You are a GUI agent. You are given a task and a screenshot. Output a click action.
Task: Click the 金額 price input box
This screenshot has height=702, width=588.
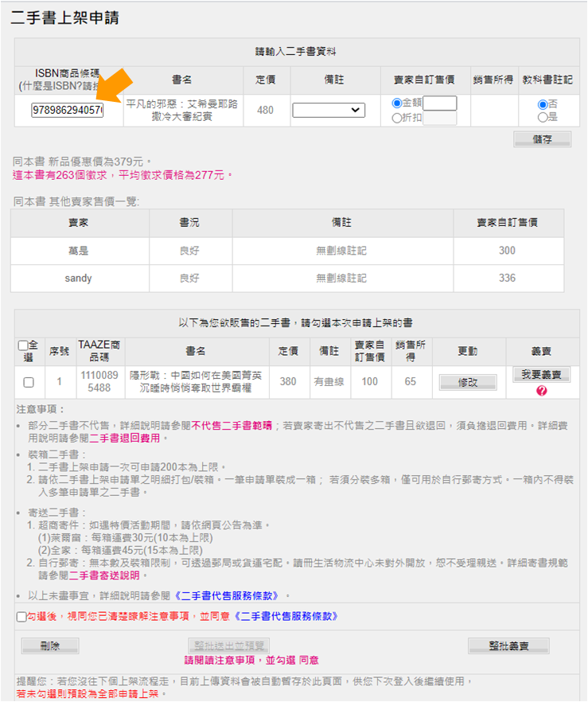tap(440, 103)
